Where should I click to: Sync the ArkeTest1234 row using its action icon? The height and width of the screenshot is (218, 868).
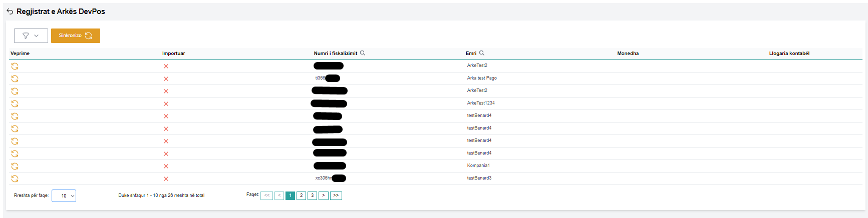(15, 103)
